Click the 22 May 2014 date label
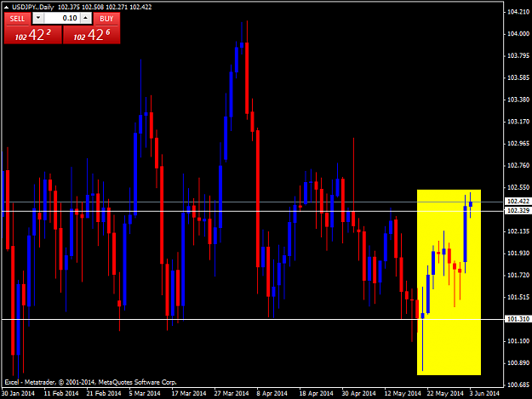 pos(445,393)
